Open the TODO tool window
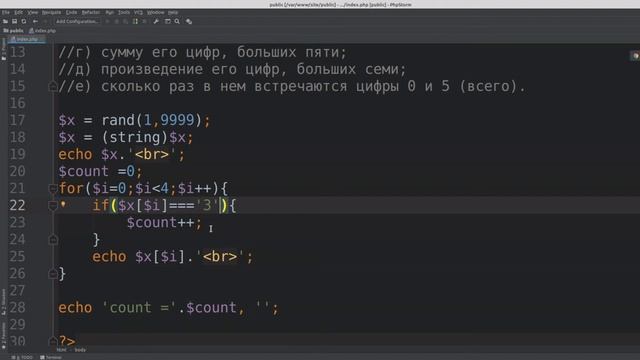The width and height of the screenshot is (640, 360). coord(23,357)
